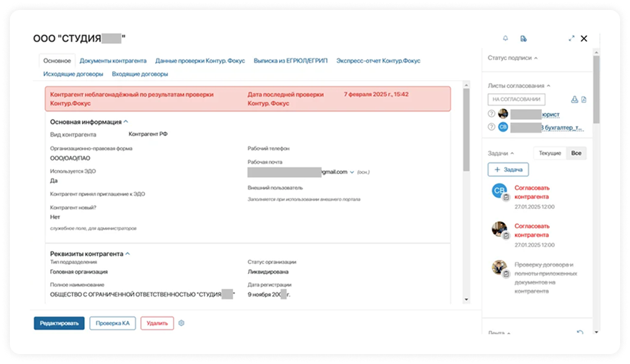Click the document icon beside the bell
The height and width of the screenshot is (364, 630).
(x=523, y=38)
